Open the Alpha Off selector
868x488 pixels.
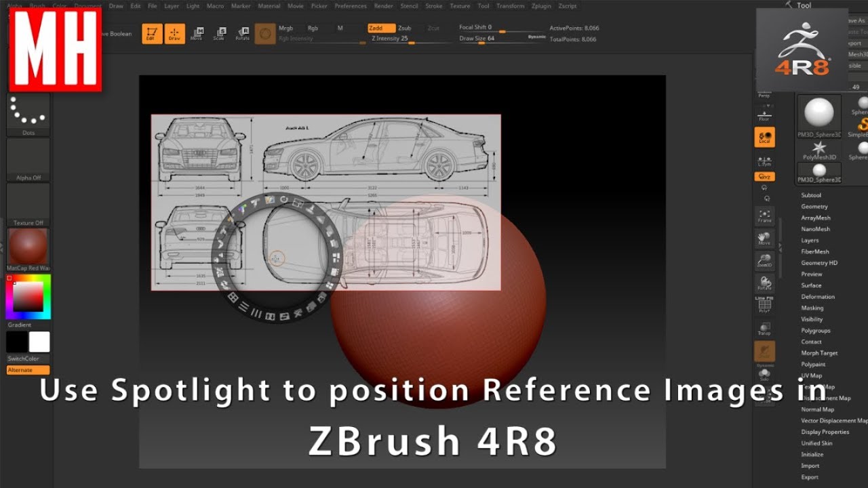28,160
